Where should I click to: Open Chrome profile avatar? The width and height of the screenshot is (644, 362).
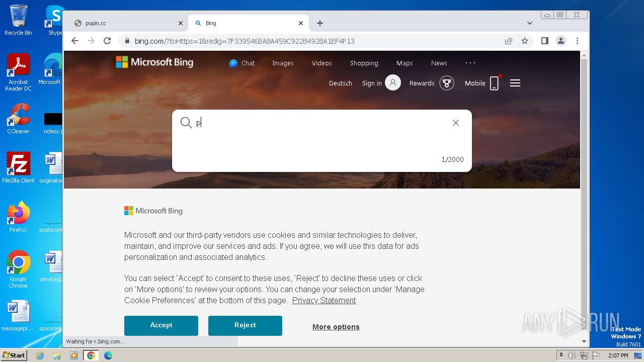coord(561,41)
